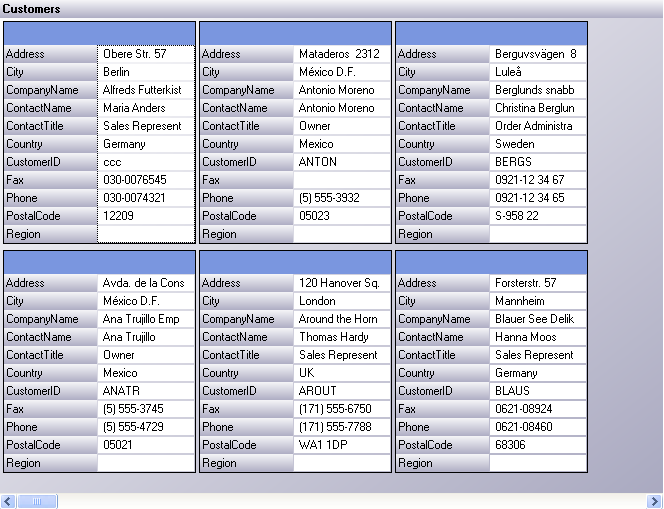Click CustomerID 'BLAUS'

point(538,391)
